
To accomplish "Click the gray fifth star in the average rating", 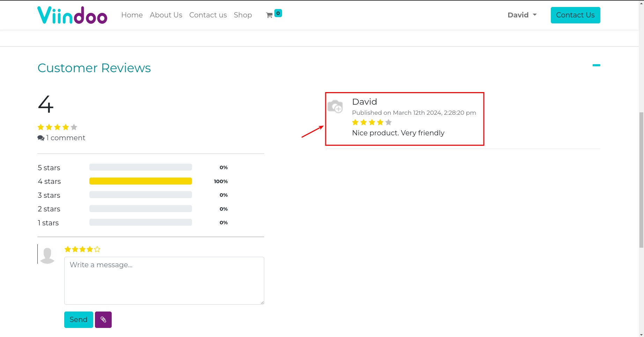I will [x=74, y=127].
